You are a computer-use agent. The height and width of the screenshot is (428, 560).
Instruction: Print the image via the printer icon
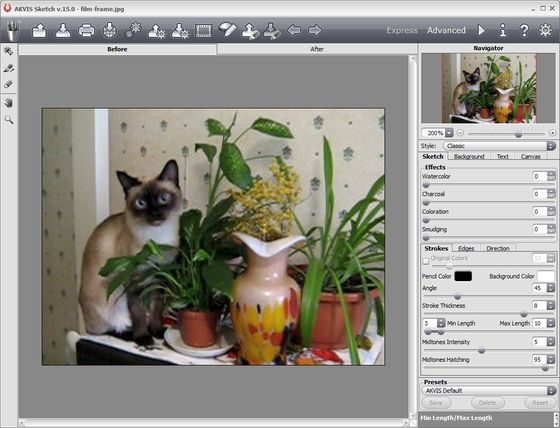pos(86,30)
